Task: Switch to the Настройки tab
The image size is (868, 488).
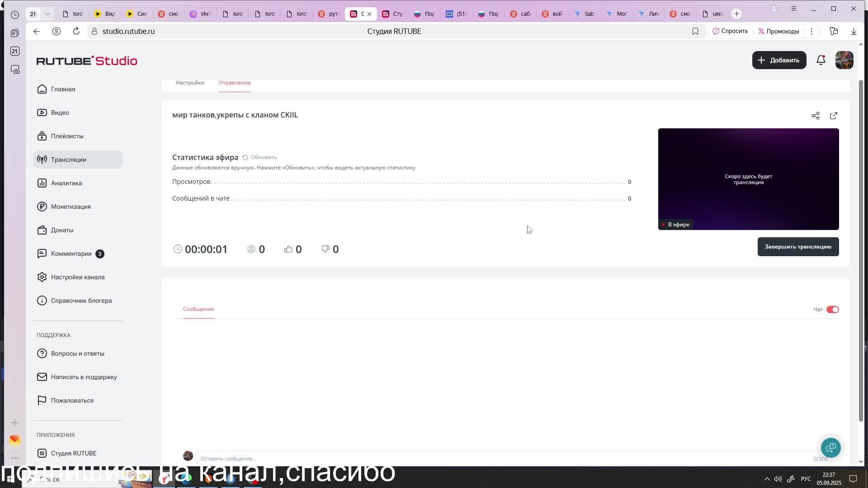Action: point(190,83)
